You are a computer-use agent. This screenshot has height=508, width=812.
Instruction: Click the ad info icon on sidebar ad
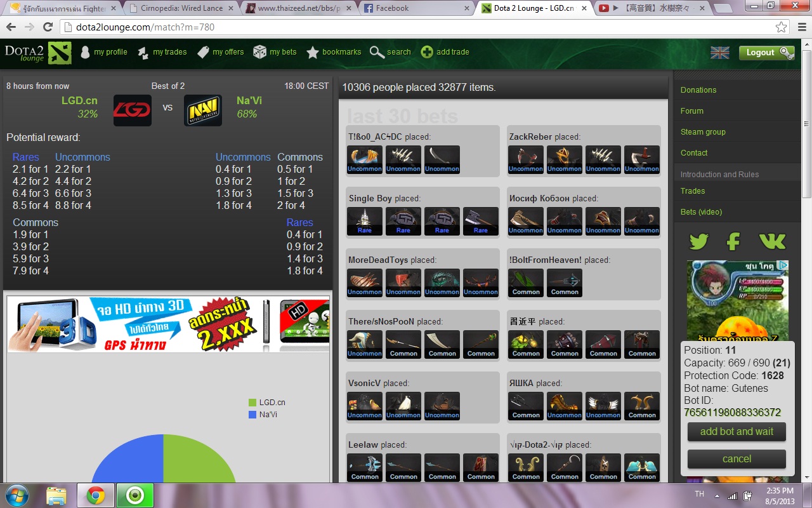[x=783, y=265]
